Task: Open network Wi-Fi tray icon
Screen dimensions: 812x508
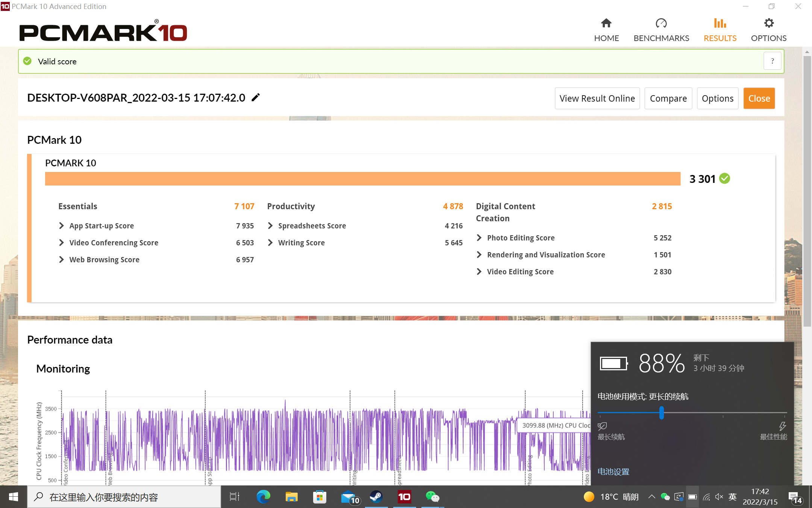Action: (x=706, y=497)
